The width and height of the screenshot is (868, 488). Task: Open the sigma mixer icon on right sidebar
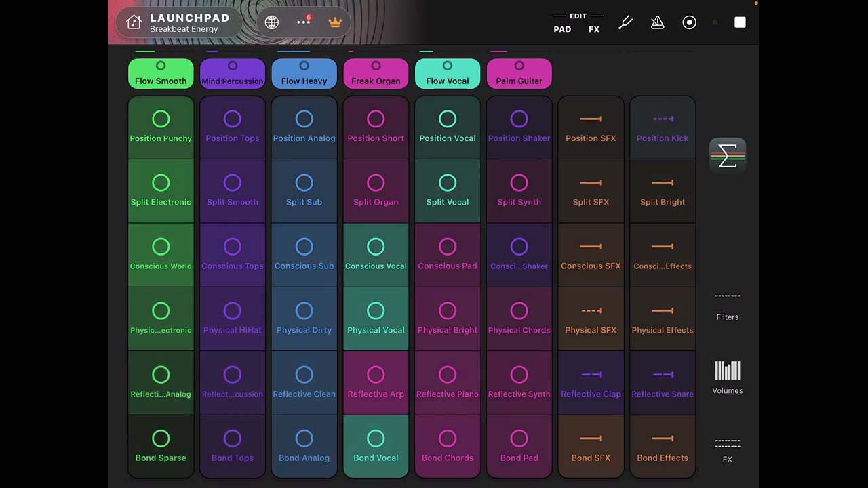tap(728, 157)
